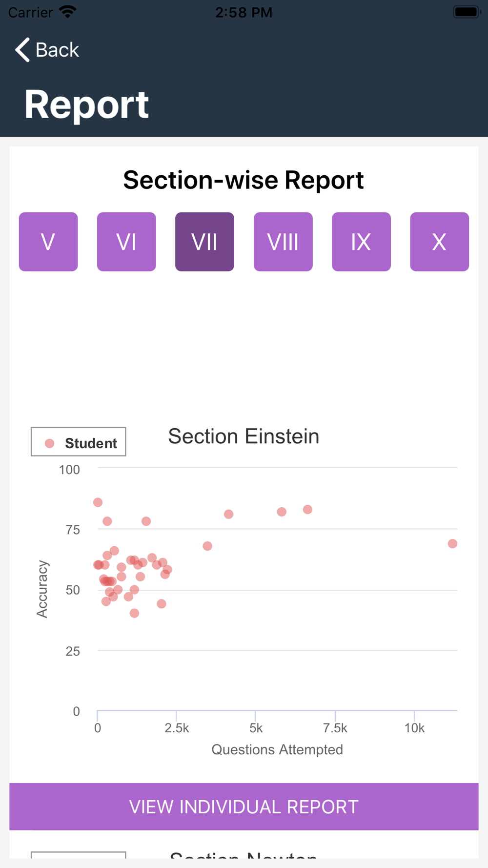Select class VI section button
The width and height of the screenshot is (488, 868).
126,242
